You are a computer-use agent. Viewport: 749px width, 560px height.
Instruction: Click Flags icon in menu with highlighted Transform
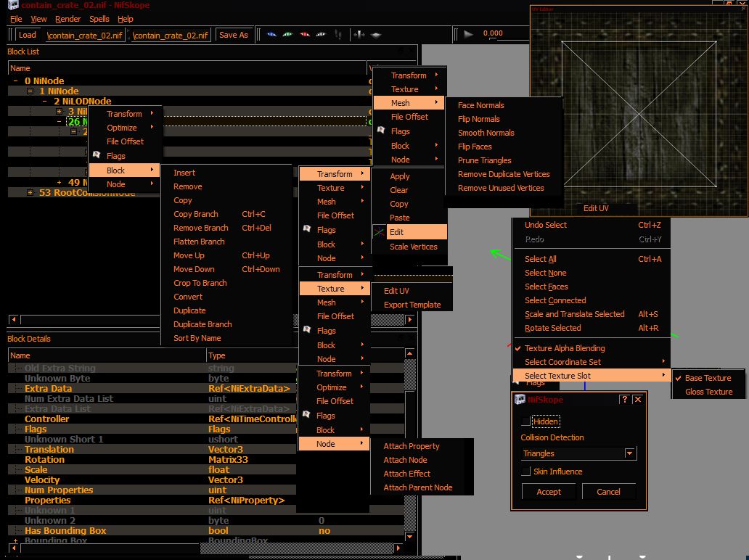point(307,229)
